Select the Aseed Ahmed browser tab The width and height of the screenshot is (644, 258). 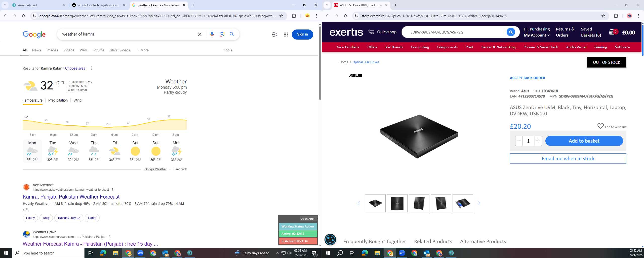(38, 5)
